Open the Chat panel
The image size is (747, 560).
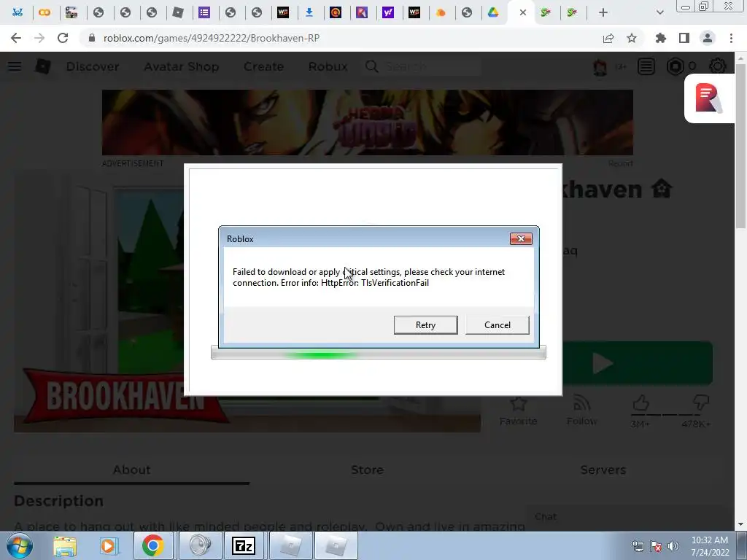tap(629, 517)
